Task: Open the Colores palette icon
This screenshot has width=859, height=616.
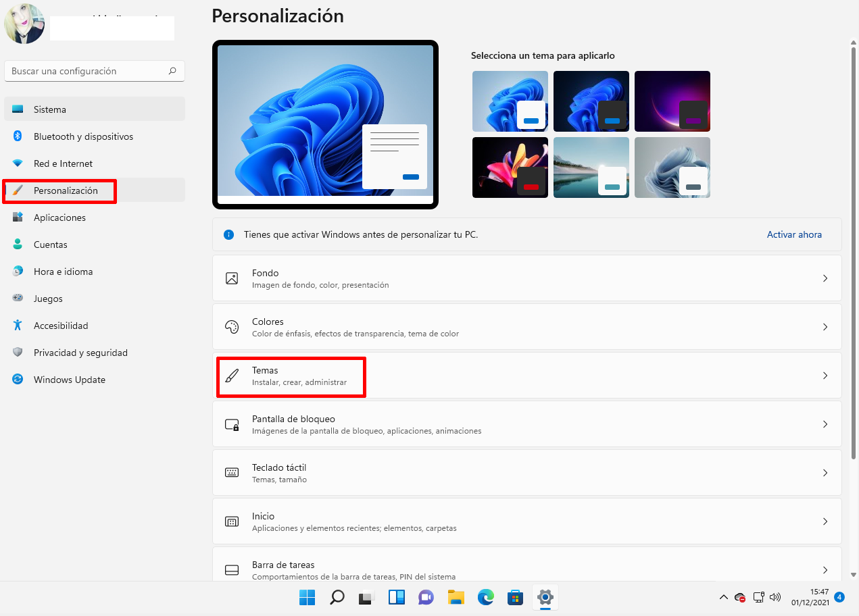Action: click(x=232, y=326)
